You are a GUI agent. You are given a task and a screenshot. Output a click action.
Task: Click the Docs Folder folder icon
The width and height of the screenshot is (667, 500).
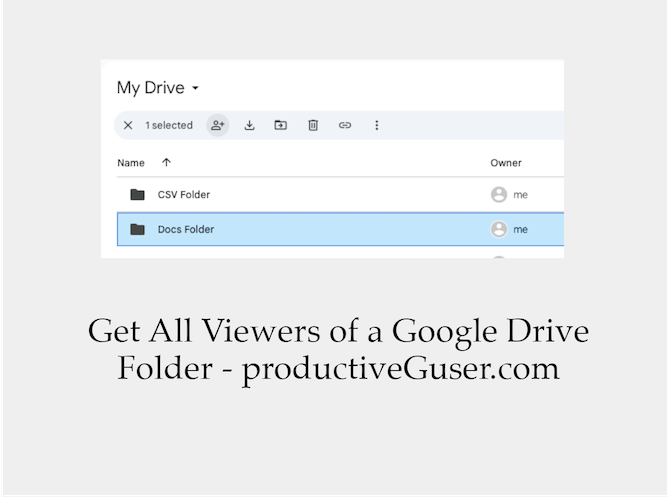click(x=137, y=229)
